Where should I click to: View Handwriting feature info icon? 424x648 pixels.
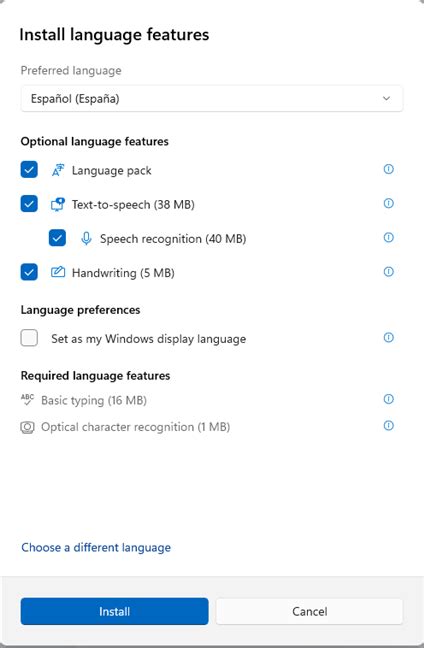coord(388,272)
